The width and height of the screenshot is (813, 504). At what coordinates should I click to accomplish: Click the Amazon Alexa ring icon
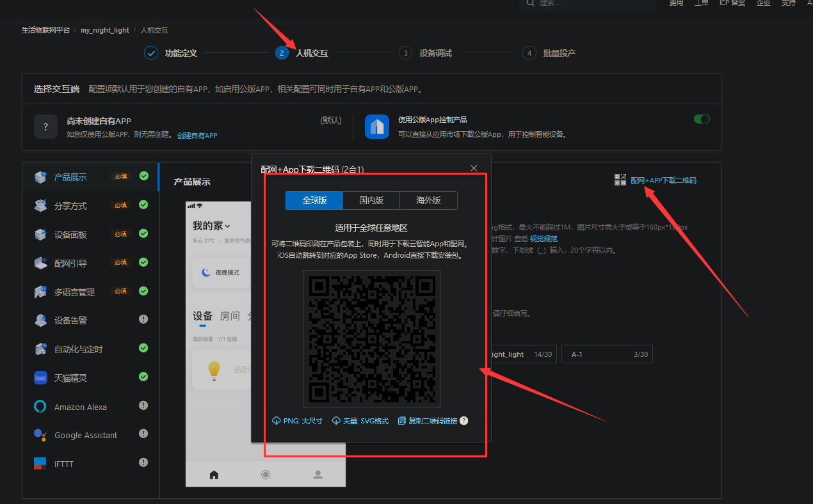[40, 407]
